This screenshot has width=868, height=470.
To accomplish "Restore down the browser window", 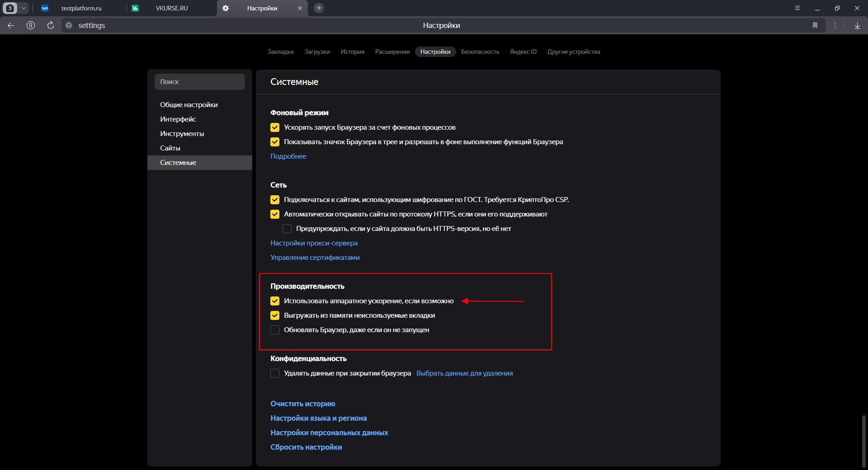I will [x=837, y=8].
